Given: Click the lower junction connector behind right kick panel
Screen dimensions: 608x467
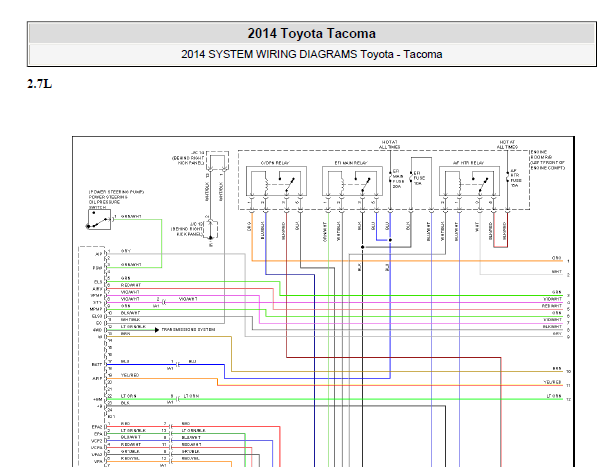Looking at the screenshot, I should point(211,230).
